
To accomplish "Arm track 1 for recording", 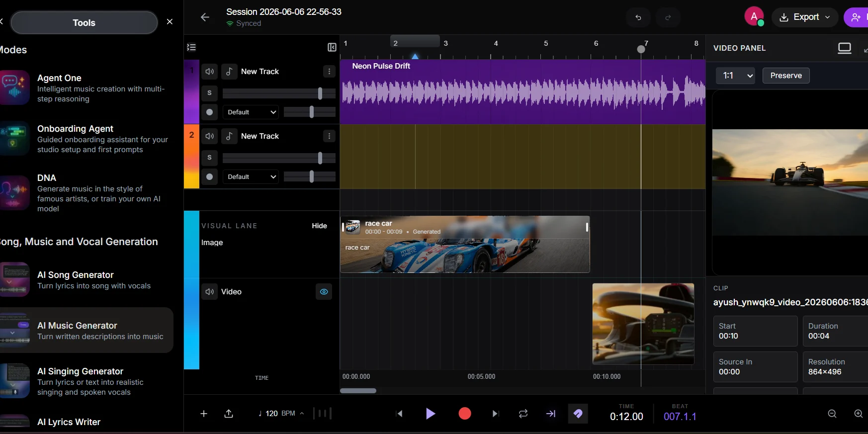I will [210, 112].
